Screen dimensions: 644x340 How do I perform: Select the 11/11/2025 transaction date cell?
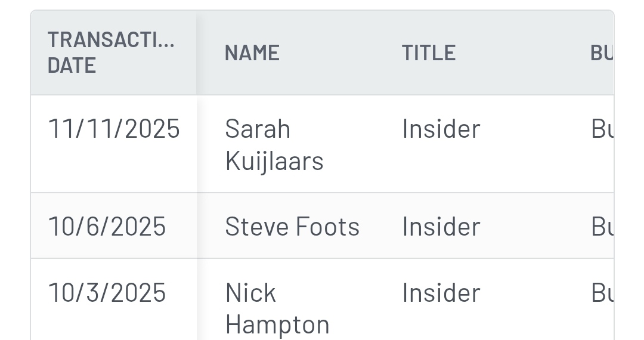[x=113, y=129]
